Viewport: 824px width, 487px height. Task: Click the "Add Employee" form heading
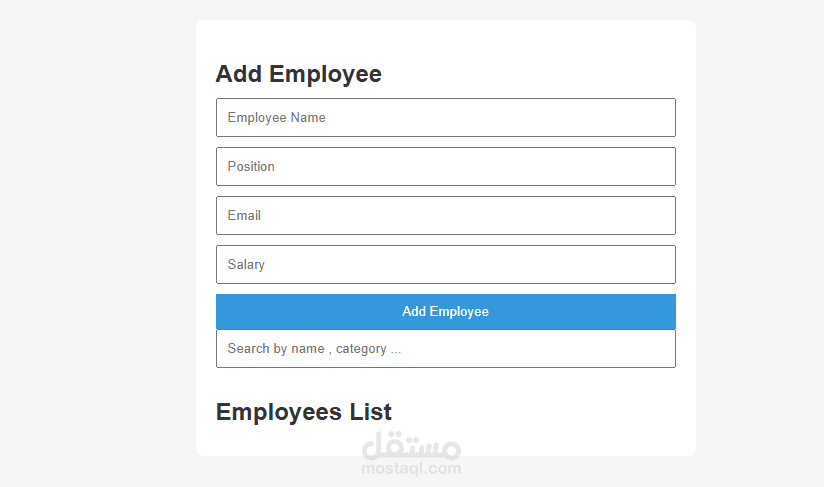pos(298,74)
